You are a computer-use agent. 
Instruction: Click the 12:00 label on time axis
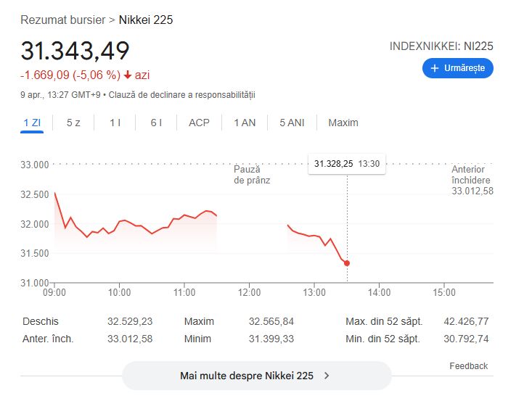click(250, 292)
